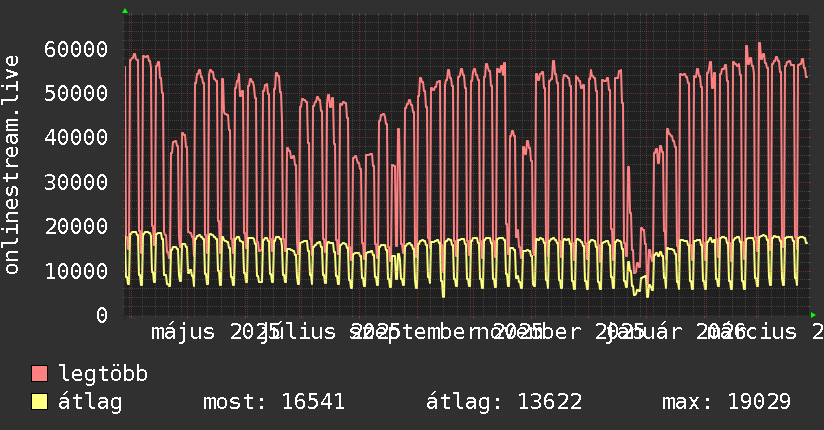Click the green arrow atop the y-axis
The height and width of the screenshot is (430, 824).
click(125, 10)
